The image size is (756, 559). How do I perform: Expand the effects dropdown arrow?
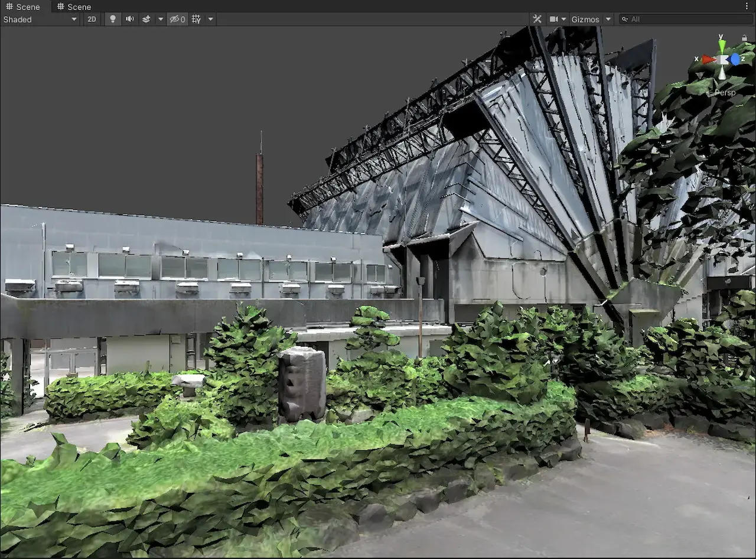click(x=160, y=19)
